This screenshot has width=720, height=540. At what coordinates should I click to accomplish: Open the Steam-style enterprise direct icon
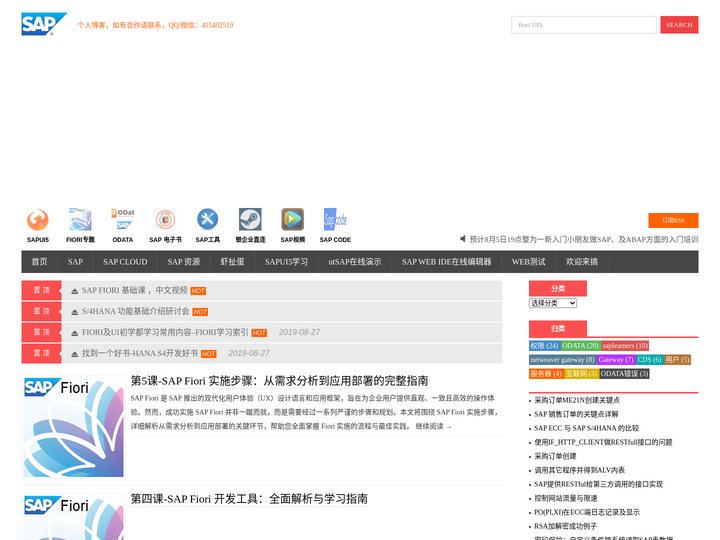pyautogui.click(x=250, y=220)
